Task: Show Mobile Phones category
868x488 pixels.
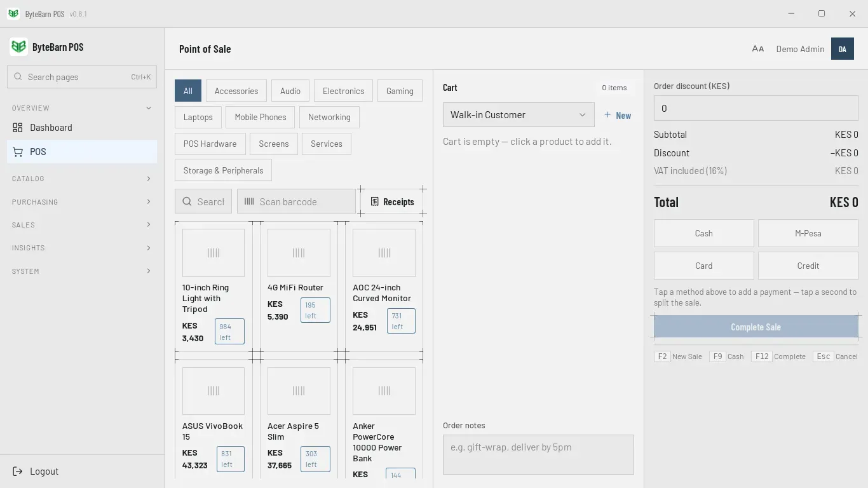Action: pyautogui.click(x=261, y=117)
